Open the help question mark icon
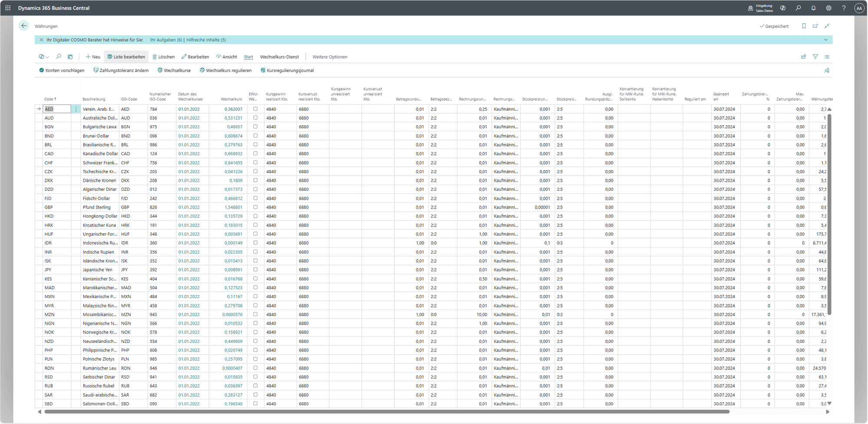This screenshot has width=868, height=424. pyautogui.click(x=844, y=8)
